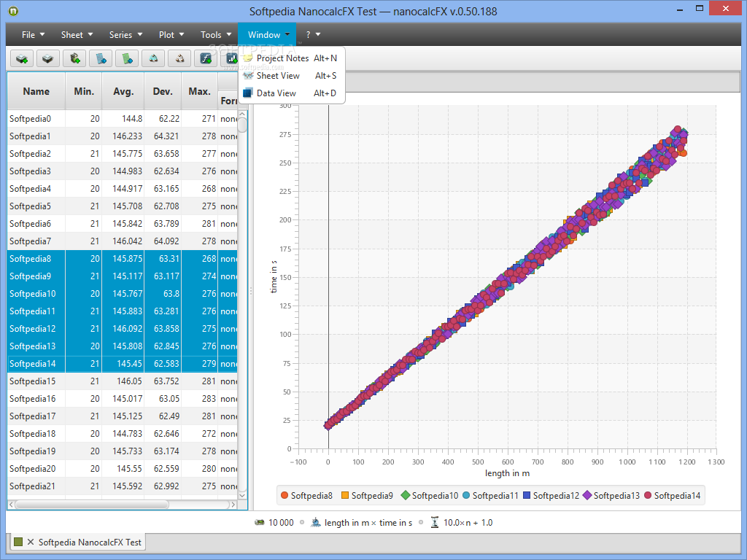Click the add function (f+) toolbar icon

pos(206,58)
